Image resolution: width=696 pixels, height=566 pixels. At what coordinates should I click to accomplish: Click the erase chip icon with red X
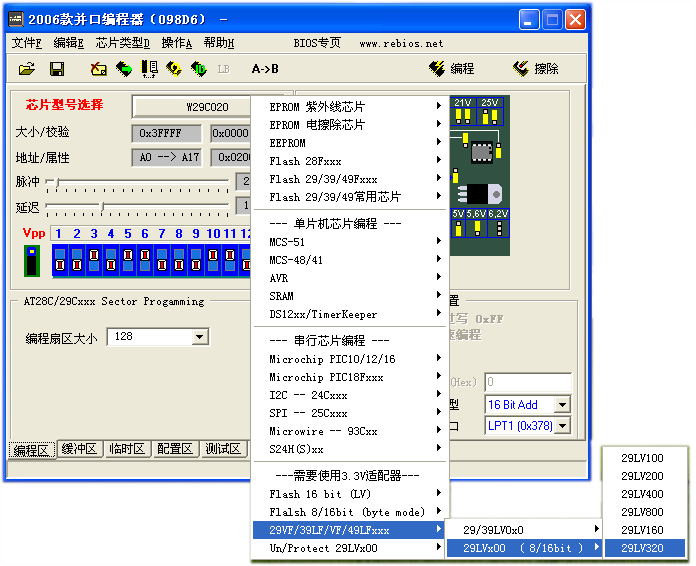tap(98, 69)
